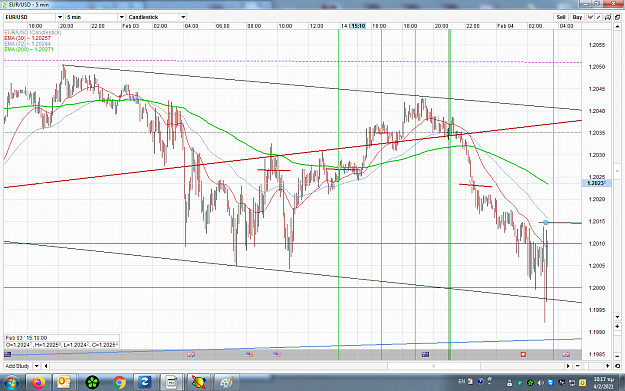Screen dimensions: 625x391
Task: Open the Windows Start button
Action: [12, 383]
